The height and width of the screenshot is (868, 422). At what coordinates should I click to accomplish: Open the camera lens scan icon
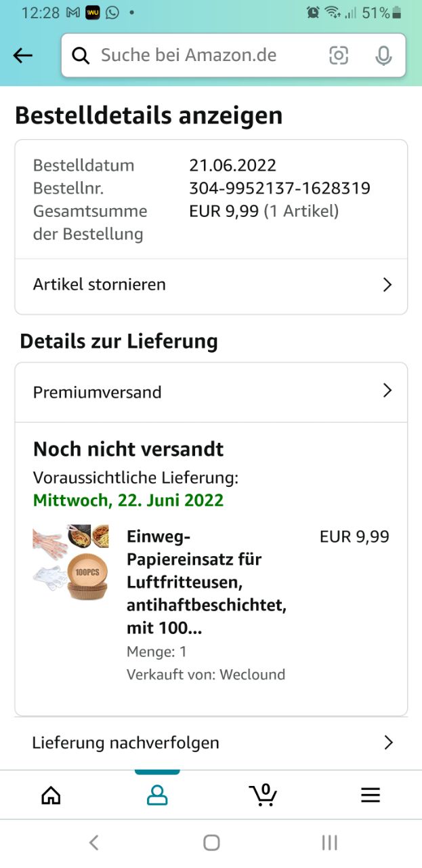click(x=339, y=56)
